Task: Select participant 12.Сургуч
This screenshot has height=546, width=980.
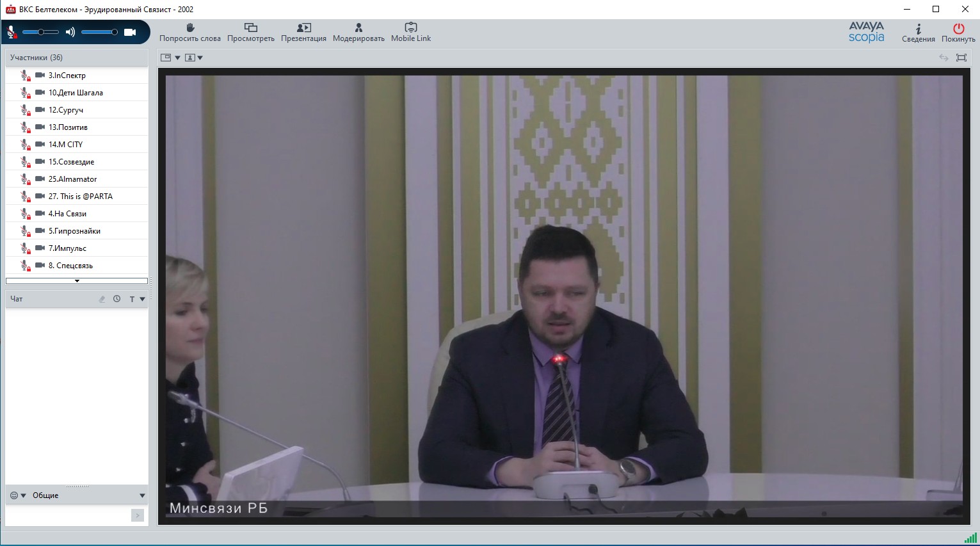Action: coord(77,110)
